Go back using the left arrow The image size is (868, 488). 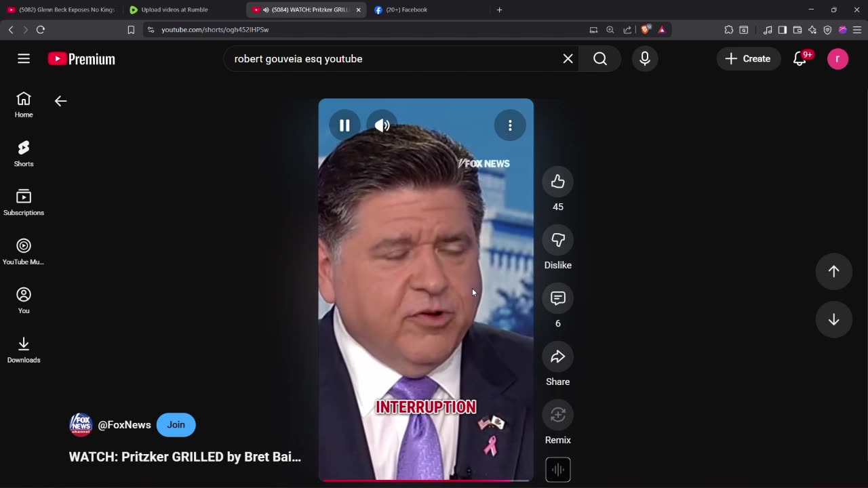click(x=60, y=101)
